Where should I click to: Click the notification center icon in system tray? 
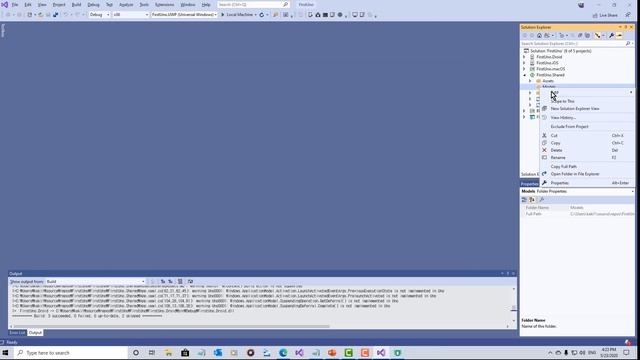tap(627, 353)
